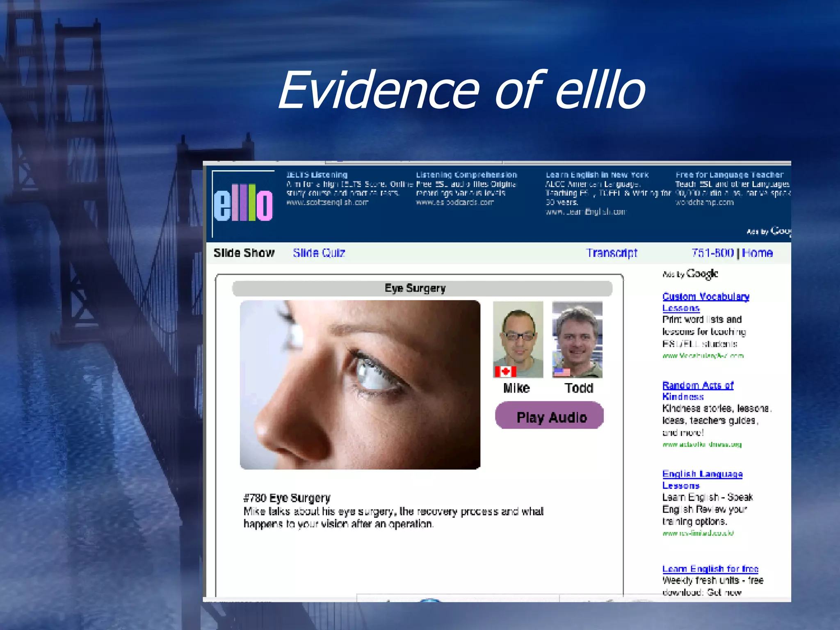This screenshot has width=840, height=630.
Task: Open Random Acts of Kindness ad link
Action: pyautogui.click(x=698, y=390)
